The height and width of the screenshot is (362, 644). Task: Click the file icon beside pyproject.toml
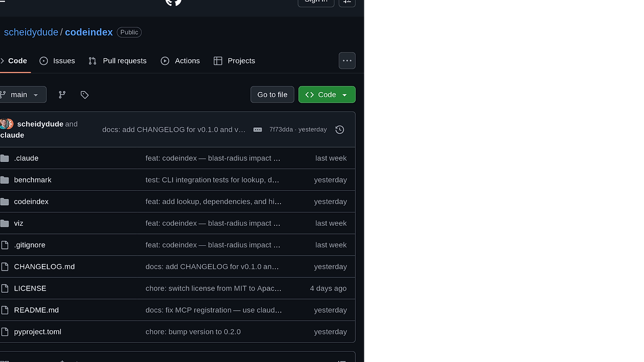click(5, 332)
